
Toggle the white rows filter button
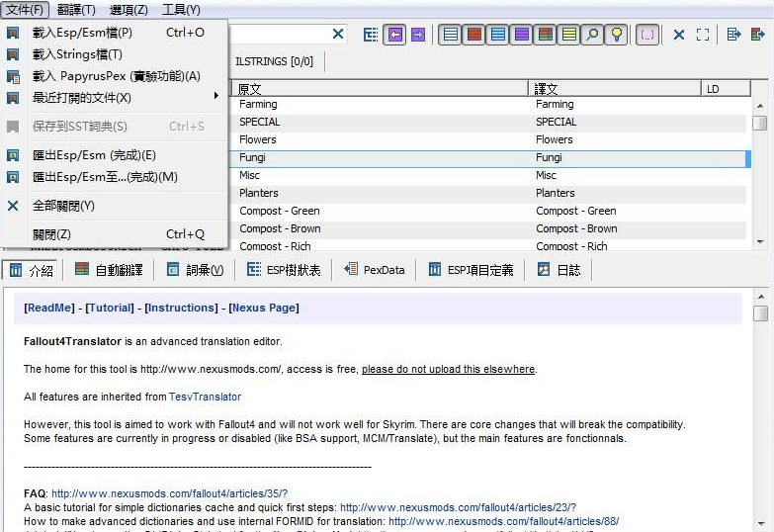tap(450, 35)
